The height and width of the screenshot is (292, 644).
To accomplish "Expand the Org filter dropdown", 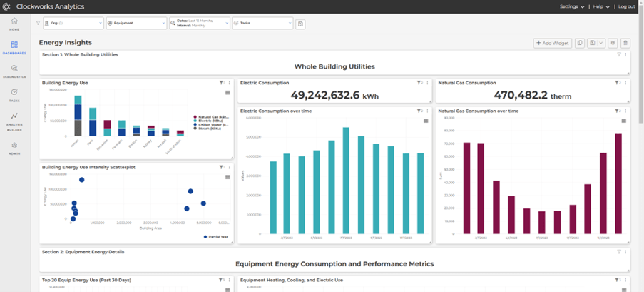I will 73,24.
